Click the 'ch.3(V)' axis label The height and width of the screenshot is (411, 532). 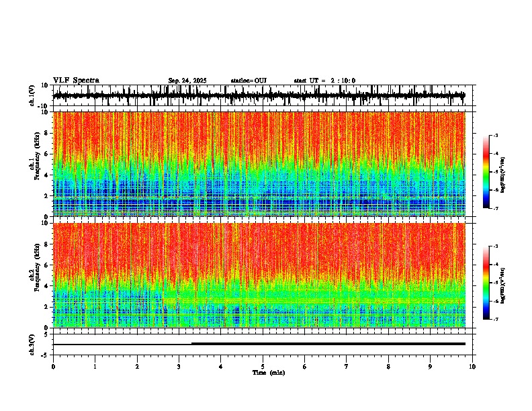pyautogui.click(x=32, y=345)
